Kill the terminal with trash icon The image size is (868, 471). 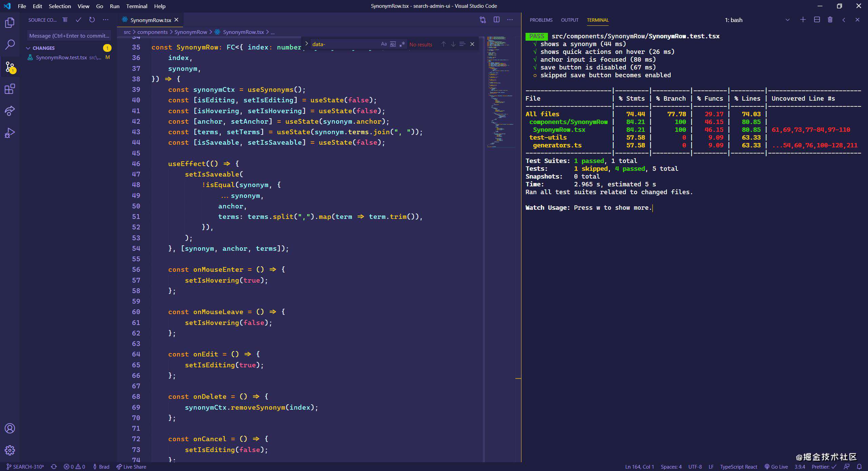click(x=830, y=20)
